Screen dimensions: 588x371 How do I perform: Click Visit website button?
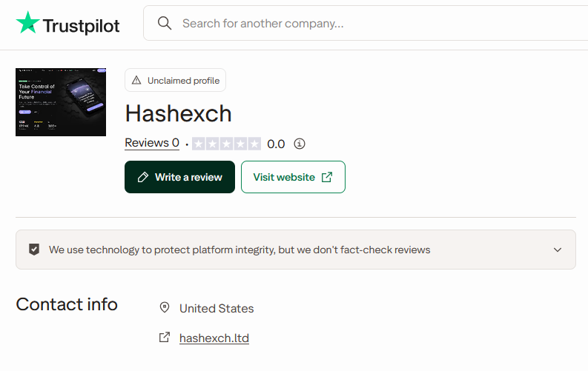tap(293, 177)
